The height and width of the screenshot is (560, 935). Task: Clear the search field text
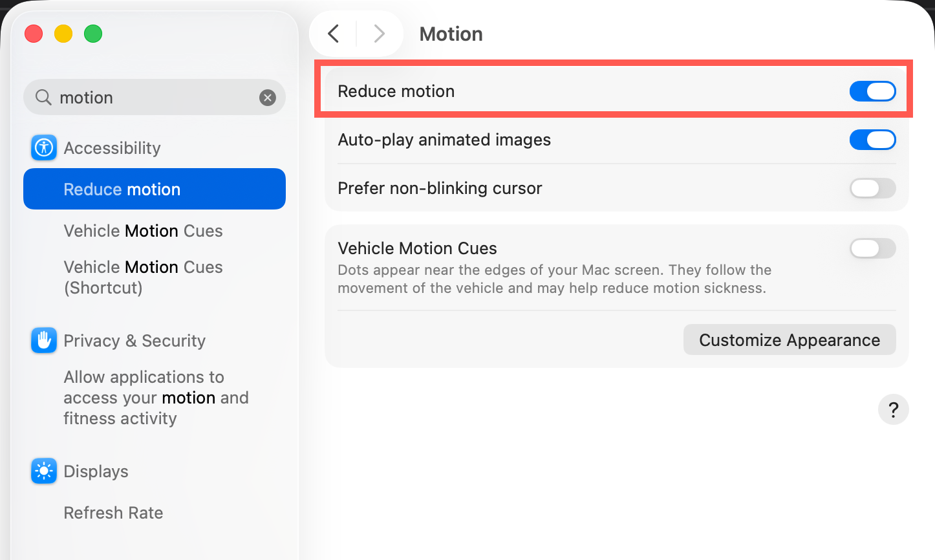(268, 98)
